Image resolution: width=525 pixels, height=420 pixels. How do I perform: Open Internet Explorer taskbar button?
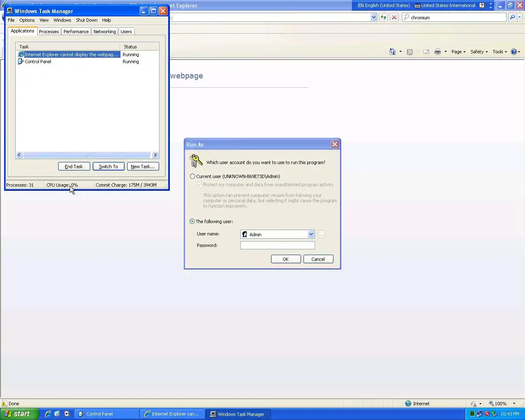(172, 414)
